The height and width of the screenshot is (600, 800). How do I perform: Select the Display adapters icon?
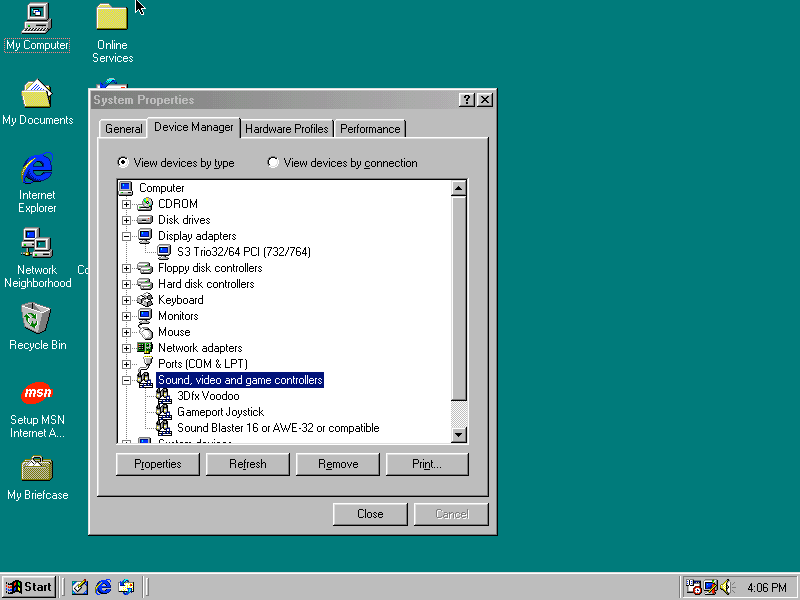click(x=145, y=236)
